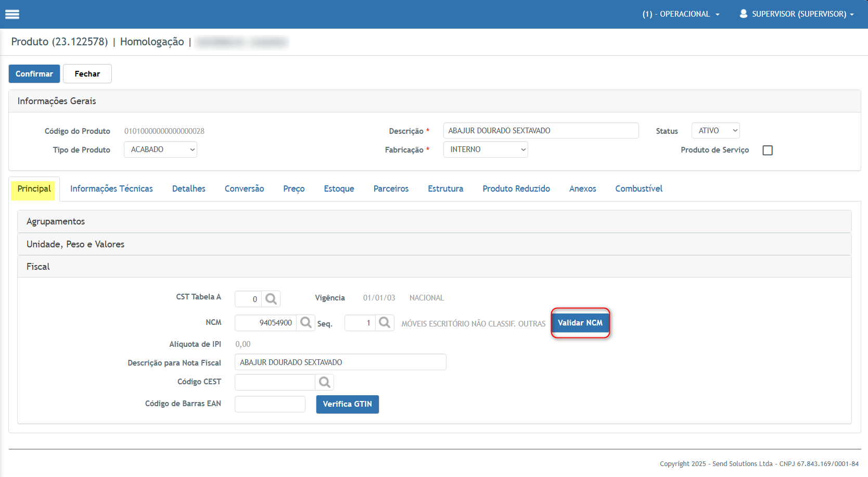Go to the Estoque tab
Viewport: 868px width, 477px height.
tap(339, 189)
